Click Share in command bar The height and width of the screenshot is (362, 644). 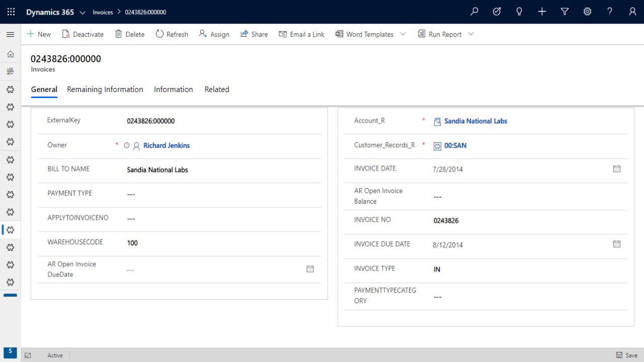coord(254,34)
